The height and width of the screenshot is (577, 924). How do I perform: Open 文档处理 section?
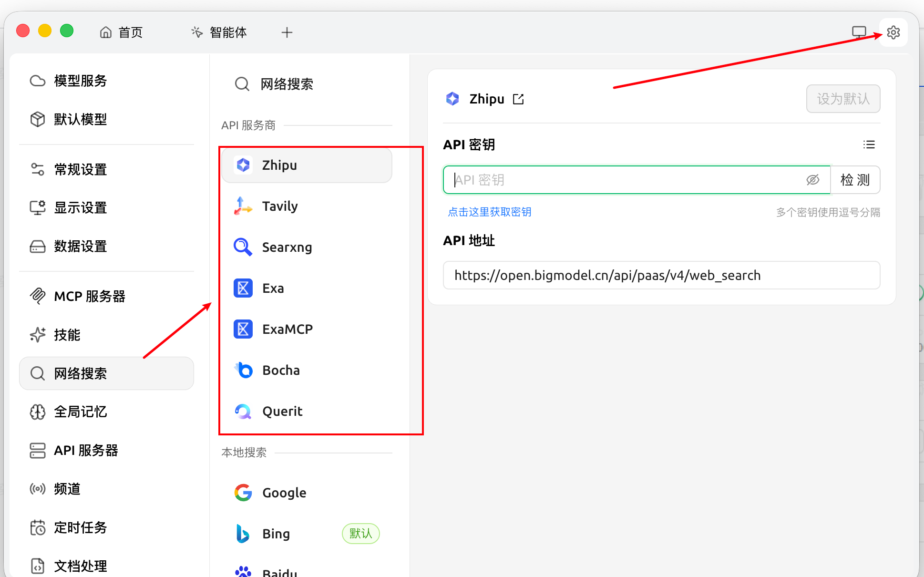coord(106,566)
